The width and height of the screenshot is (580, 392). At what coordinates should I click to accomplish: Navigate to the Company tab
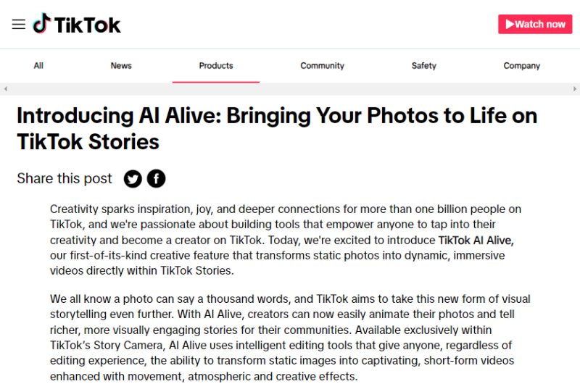[522, 66]
